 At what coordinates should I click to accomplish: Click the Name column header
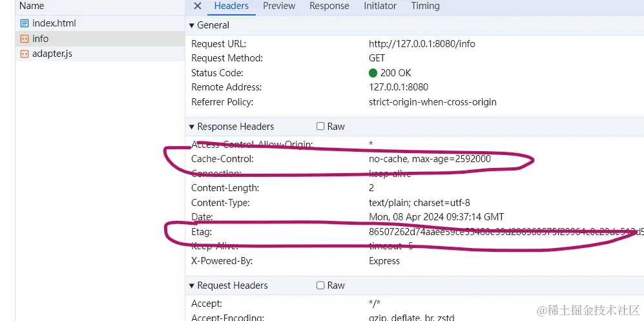click(x=32, y=6)
